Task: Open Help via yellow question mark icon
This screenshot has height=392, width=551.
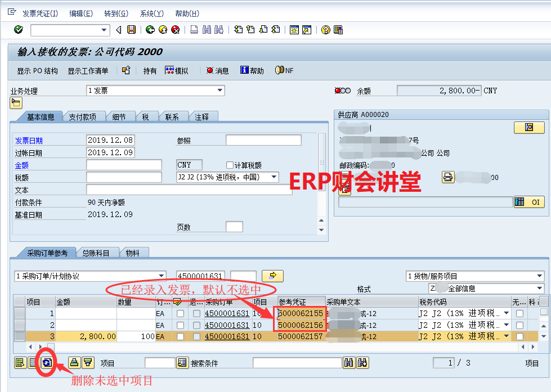Action: [x=325, y=30]
